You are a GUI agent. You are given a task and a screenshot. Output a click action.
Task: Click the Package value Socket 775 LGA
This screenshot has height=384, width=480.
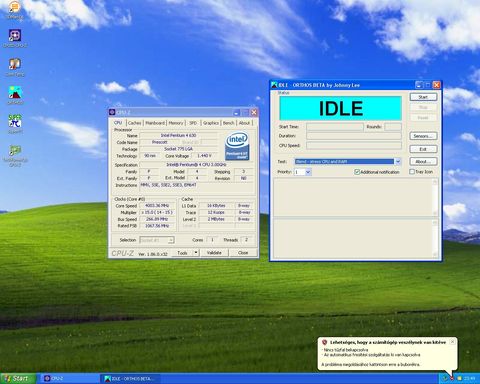(178, 149)
